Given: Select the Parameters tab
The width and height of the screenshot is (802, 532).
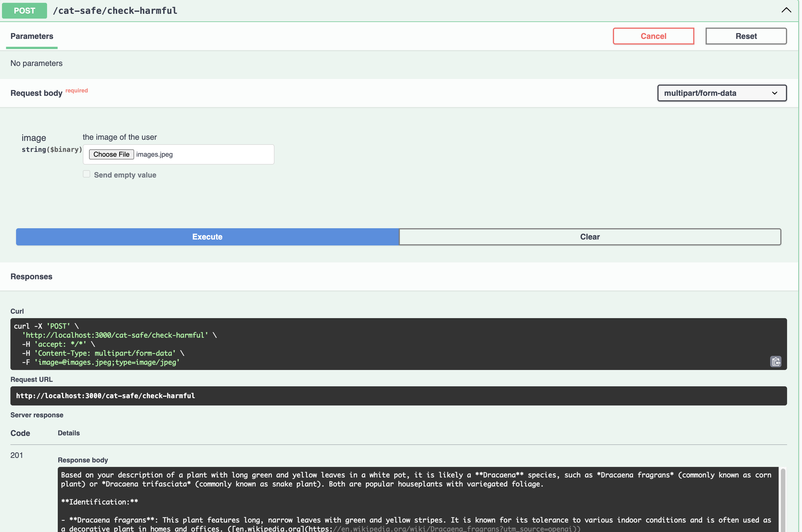Looking at the screenshot, I should pyautogui.click(x=32, y=36).
